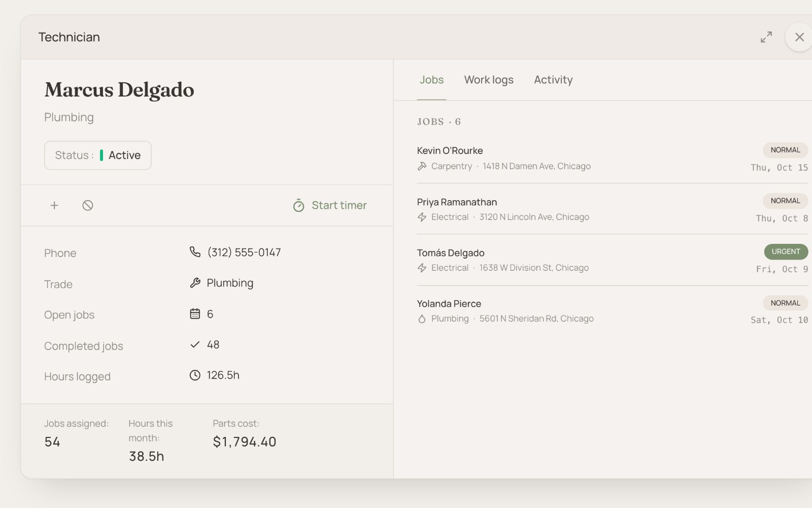
Task: Open Kevin O'Rourke job
Action: (613, 158)
